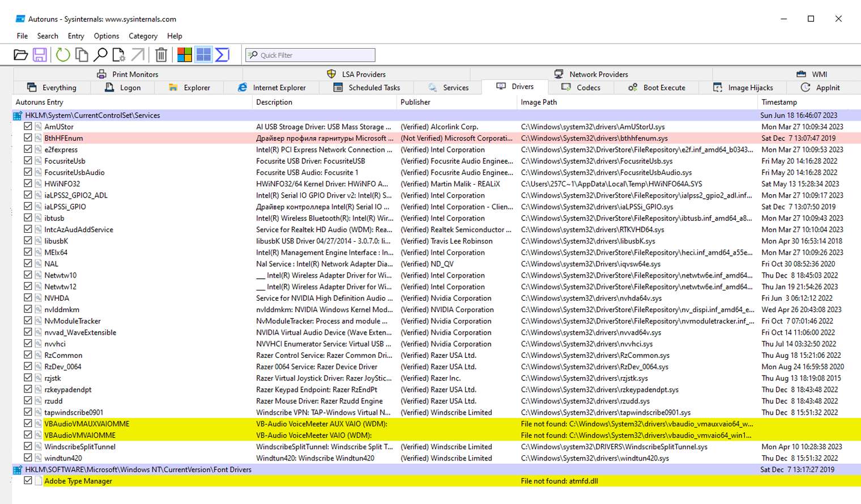The width and height of the screenshot is (861, 504).
Task: Click the file icon of HWiNFO32 entry
Action: click(39, 184)
